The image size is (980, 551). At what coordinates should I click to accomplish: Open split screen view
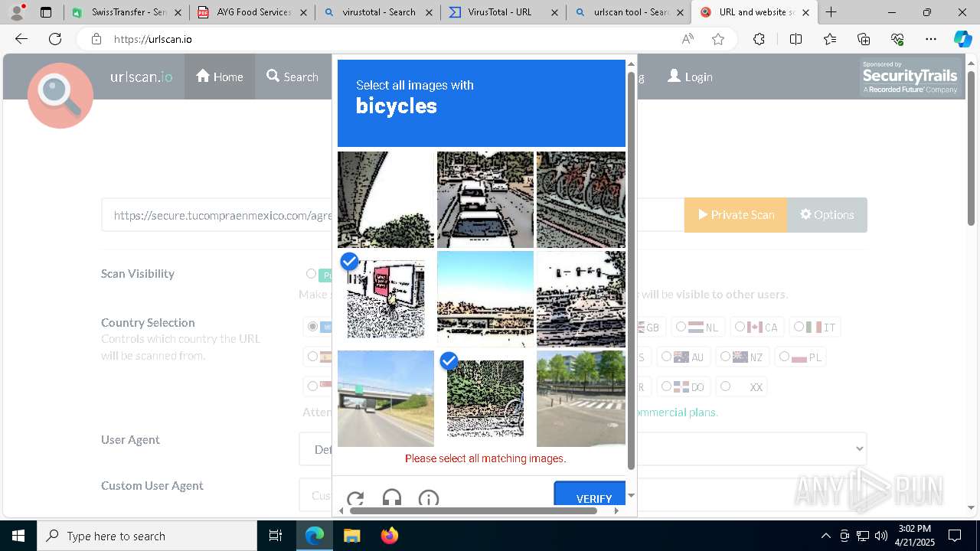[795, 39]
